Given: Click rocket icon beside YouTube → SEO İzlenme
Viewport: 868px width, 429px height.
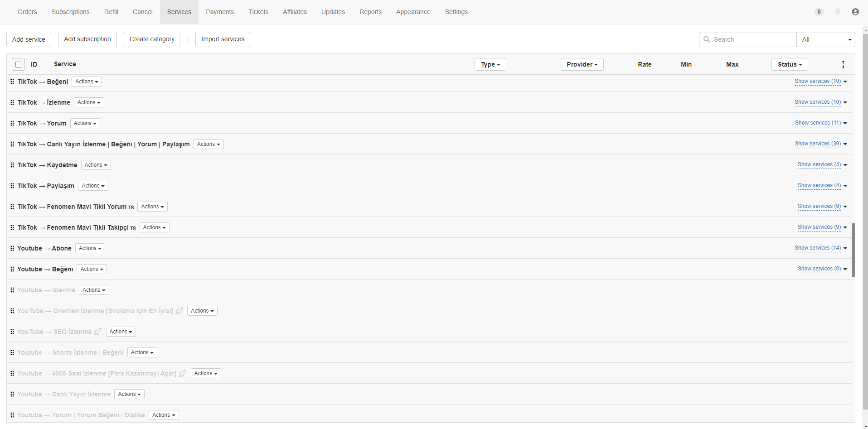Looking at the screenshot, I should [x=98, y=332].
